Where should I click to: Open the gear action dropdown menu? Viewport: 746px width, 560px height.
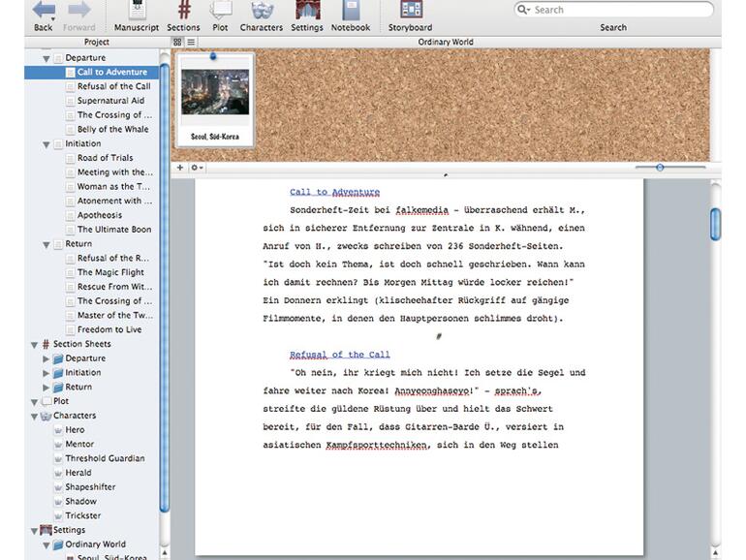[196, 168]
